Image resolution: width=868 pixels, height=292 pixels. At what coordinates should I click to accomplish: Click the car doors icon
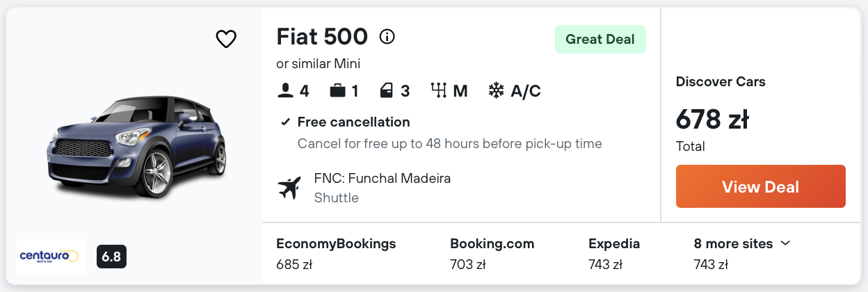386,91
